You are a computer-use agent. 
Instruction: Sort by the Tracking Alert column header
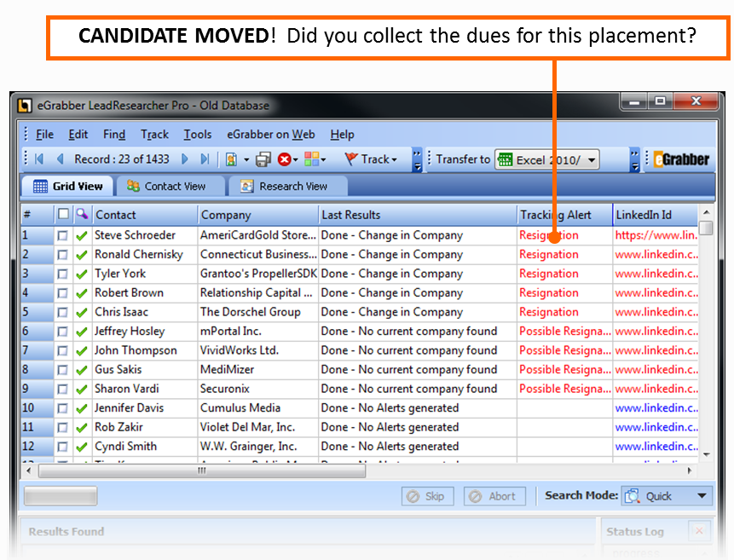pos(565,215)
